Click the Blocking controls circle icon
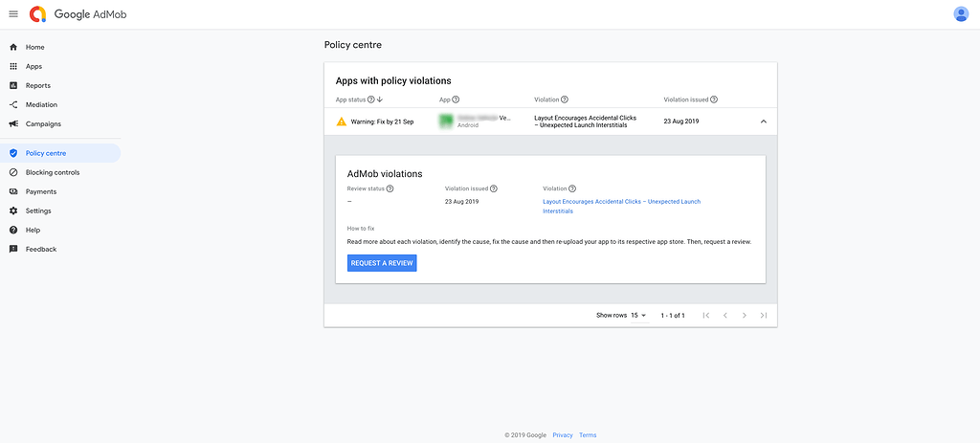 click(x=13, y=172)
